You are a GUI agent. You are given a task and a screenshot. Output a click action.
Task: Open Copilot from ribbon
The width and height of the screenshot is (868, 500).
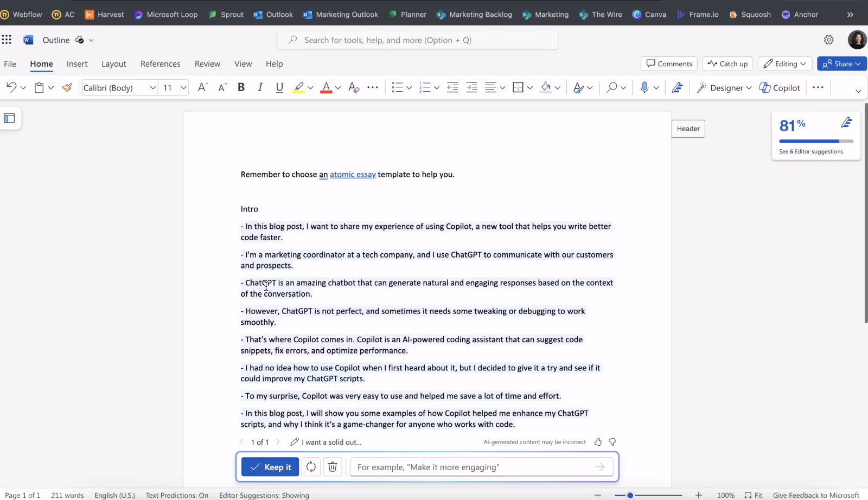click(x=780, y=88)
